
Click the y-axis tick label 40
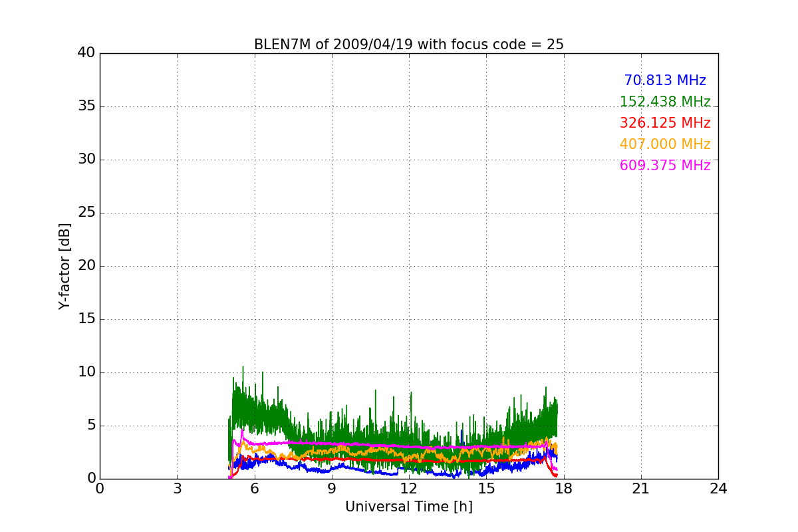86,53
